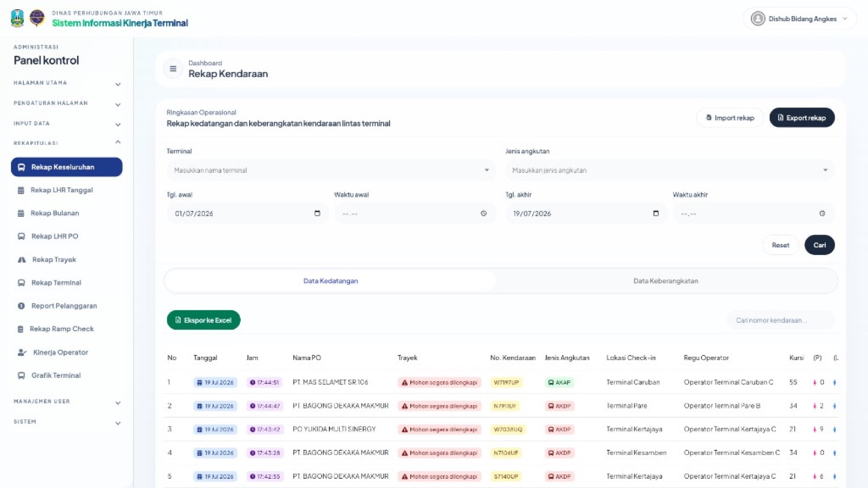Switch to the Data Keberangkatan tab

coord(666,281)
